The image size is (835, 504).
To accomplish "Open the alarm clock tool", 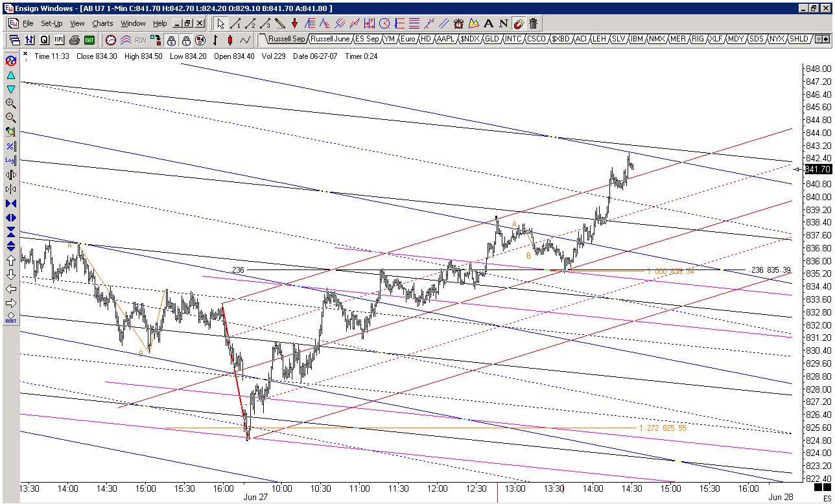I will [458, 23].
